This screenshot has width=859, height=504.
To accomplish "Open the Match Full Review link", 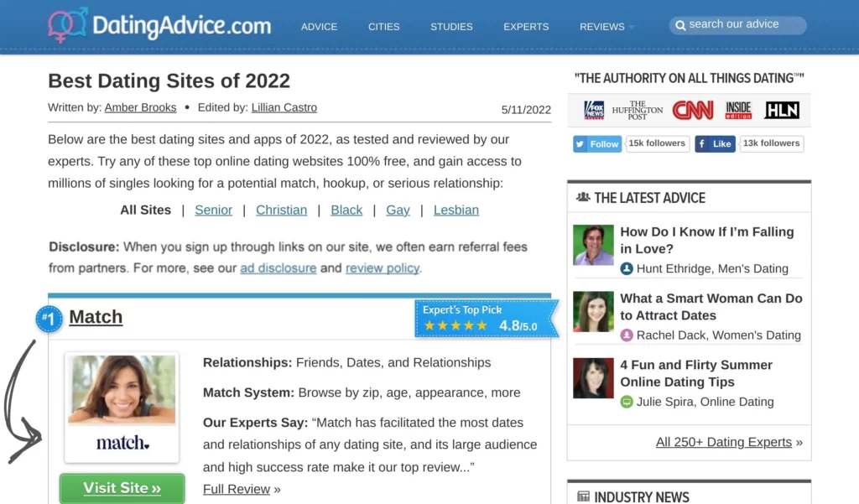I will [x=237, y=489].
